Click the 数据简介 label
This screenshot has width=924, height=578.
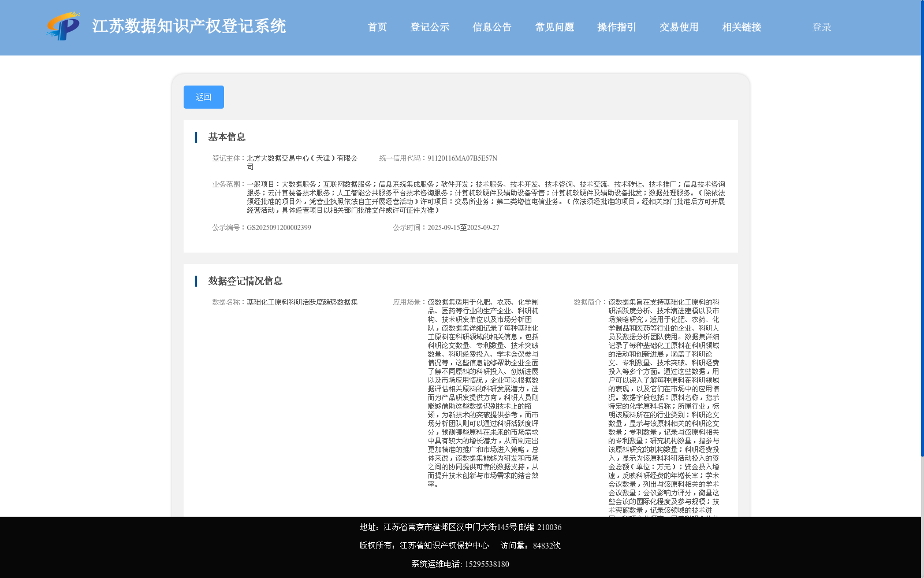point(590,302)
